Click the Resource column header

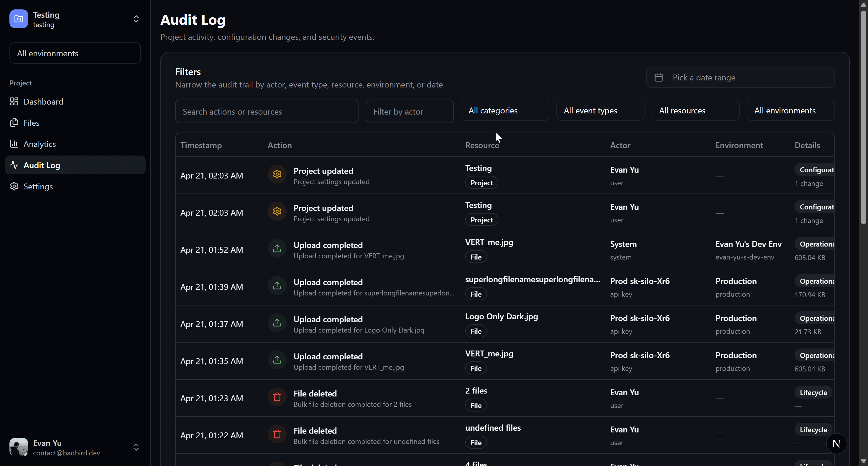point(482,145)
